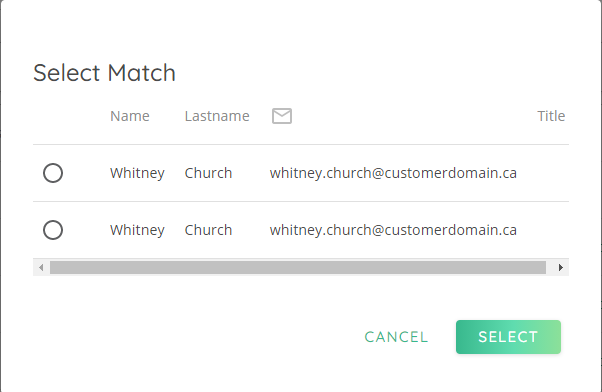Image resolution: width=602 pixels, height=392 pixels.
Task: Click Church lastname in the second row
Action: click(x=208, y=230)
